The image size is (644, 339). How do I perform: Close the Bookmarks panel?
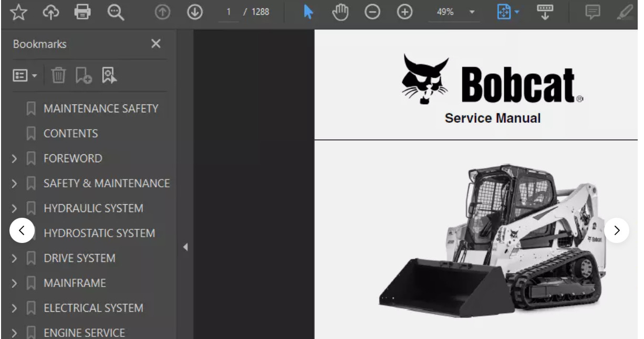click(x=156, y=44)
